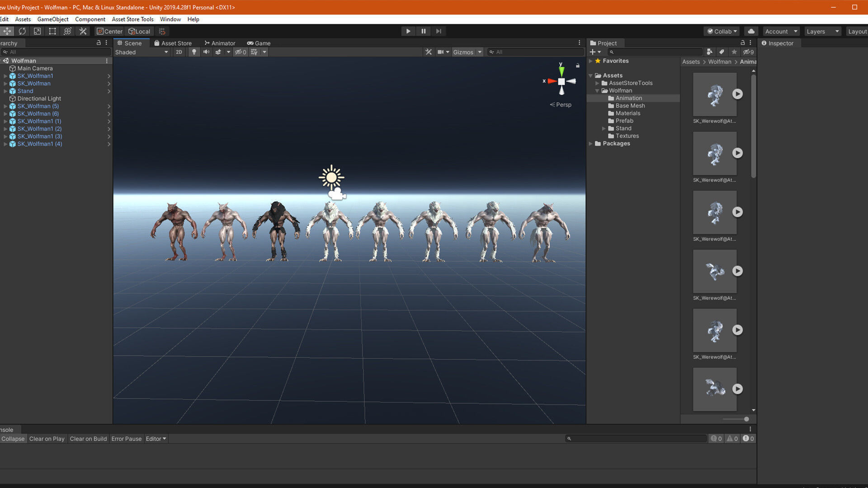868x488 pixels.
Task: Open the cloud services icon
Action: (751, 31)
